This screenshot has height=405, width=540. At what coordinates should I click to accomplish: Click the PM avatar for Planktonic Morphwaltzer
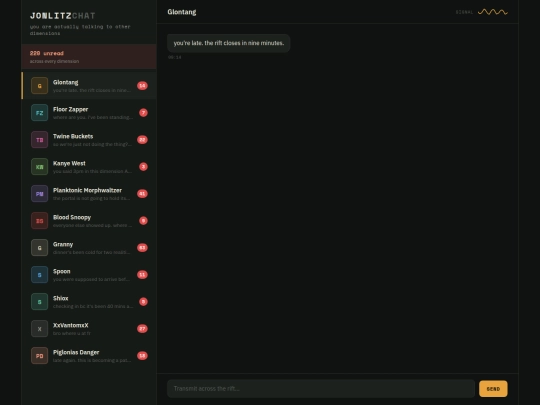point(40,194)
